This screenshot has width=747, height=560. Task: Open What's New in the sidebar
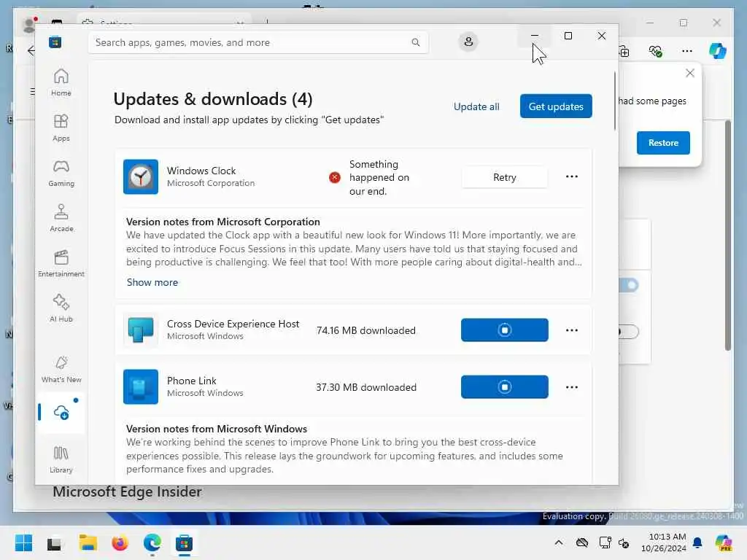tap(61, 369)
